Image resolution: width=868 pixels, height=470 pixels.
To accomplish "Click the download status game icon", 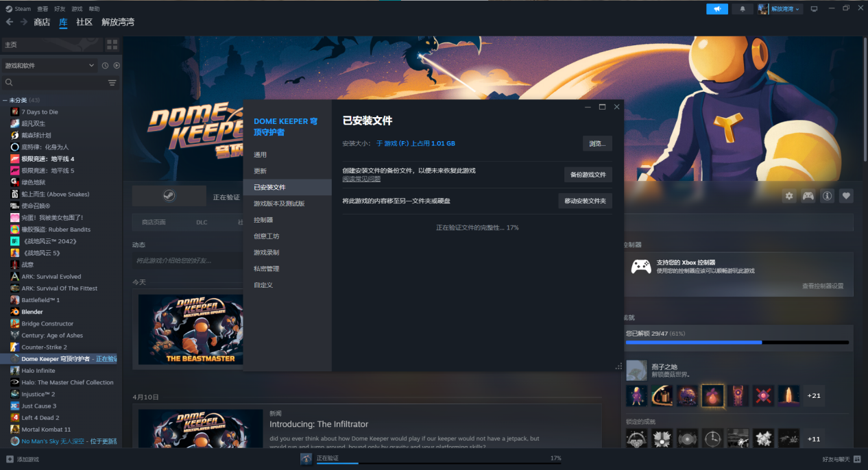I will (306, 458).
